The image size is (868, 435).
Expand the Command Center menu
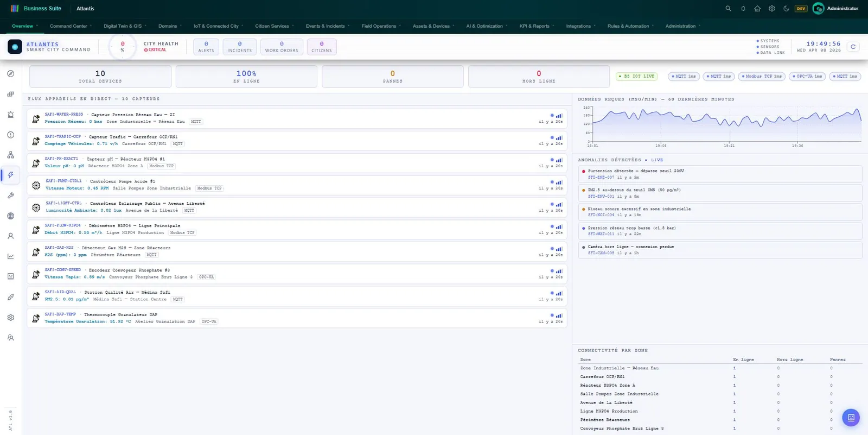pos(71,26)
